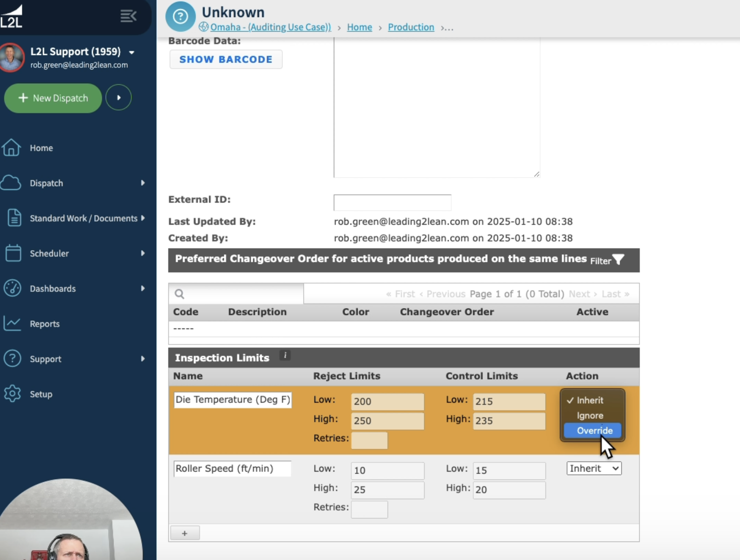Click Roller Speed reject High field 25
The width and height of the screenshot is (740, 560).
387,490
